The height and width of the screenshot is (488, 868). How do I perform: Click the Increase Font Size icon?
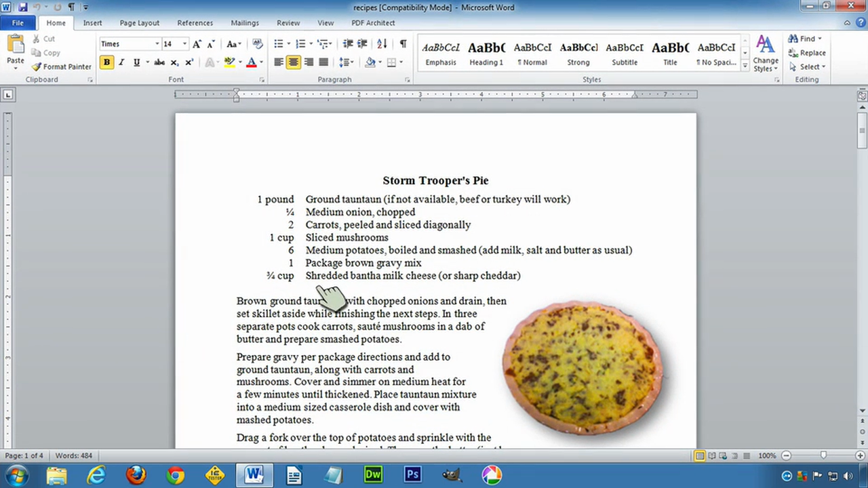tap(196, 43)
